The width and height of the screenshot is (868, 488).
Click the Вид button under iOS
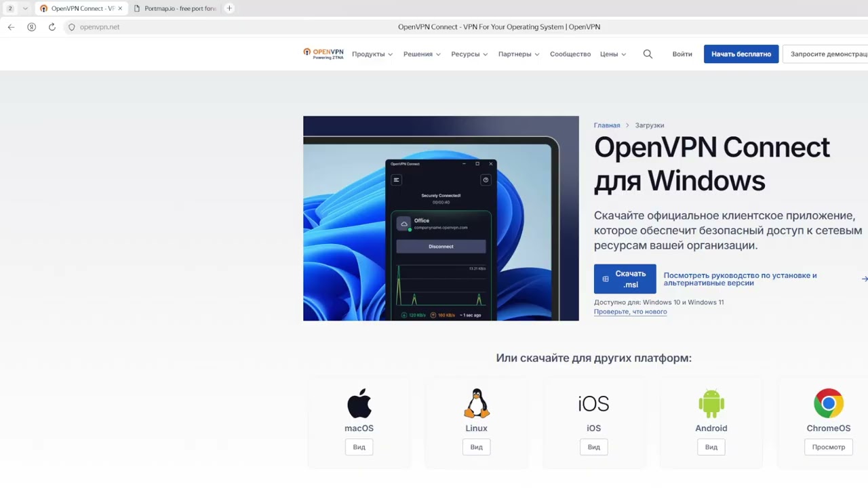[594, 447]
